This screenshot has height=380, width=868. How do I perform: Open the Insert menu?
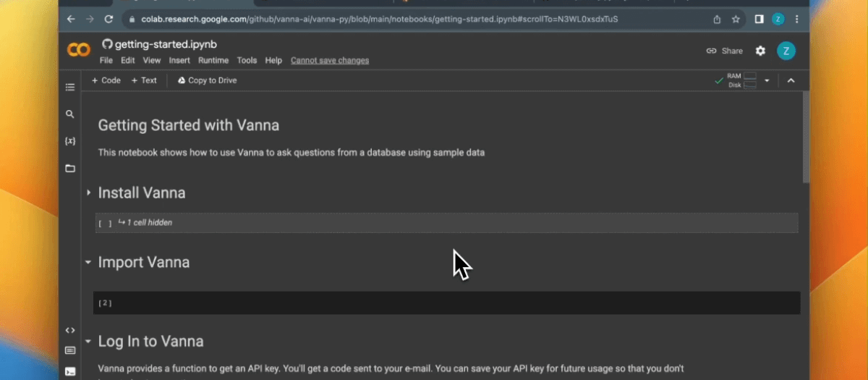[x=179, y=61]
